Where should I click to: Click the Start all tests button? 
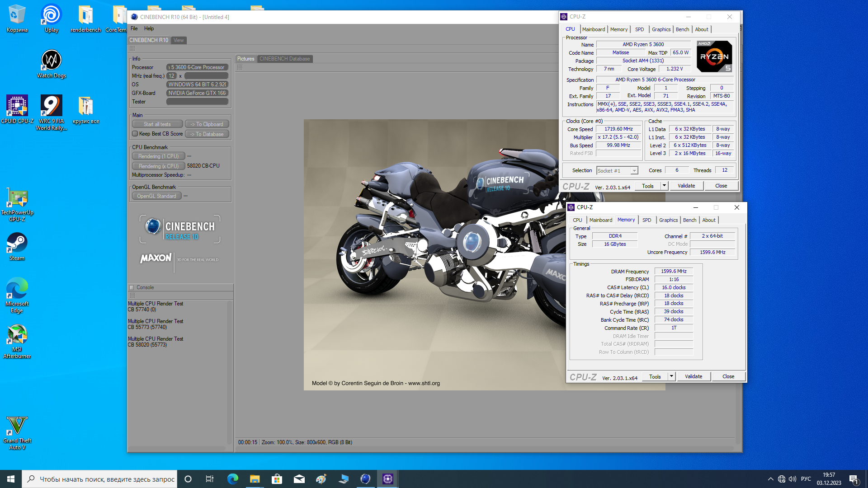coord(157,124)
